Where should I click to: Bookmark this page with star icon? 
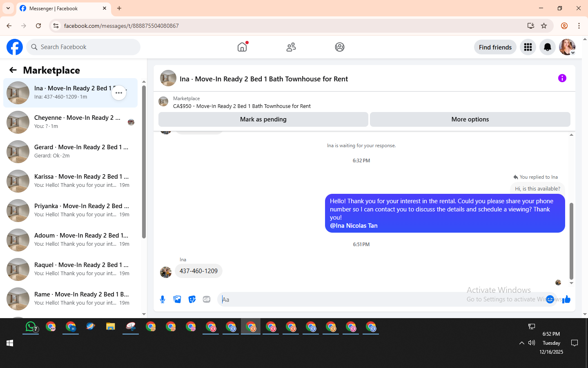[x=544, y=26]
